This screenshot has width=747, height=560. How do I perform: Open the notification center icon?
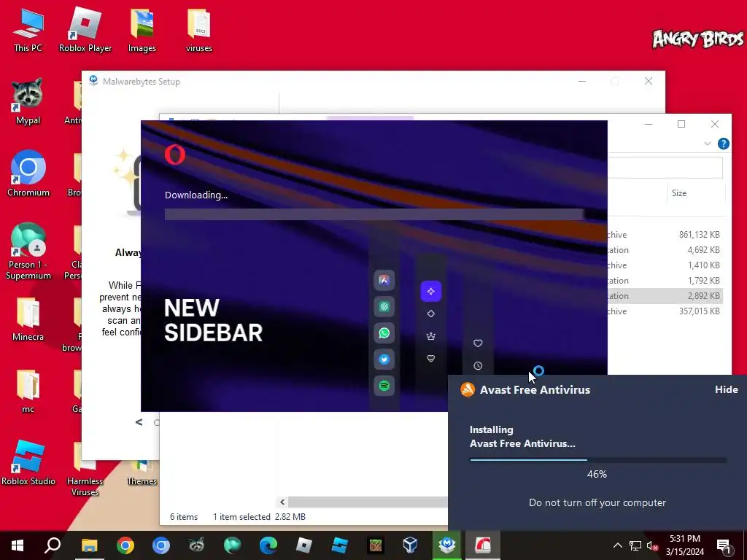tap(724, 545)
